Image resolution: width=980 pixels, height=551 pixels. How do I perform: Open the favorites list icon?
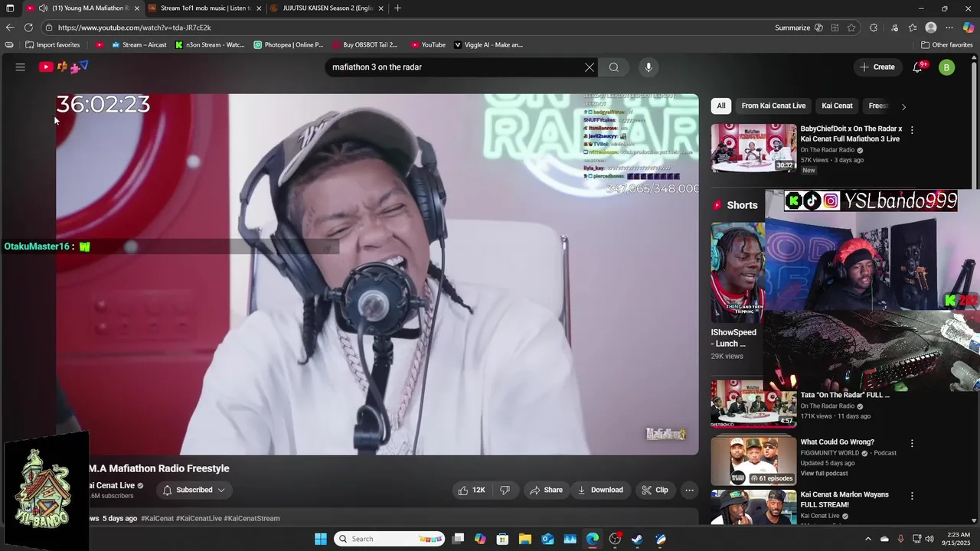913,28
